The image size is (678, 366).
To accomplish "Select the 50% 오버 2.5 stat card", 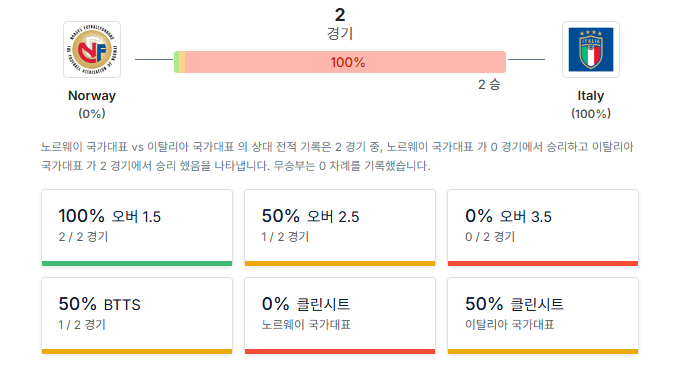I will point(340,228).
